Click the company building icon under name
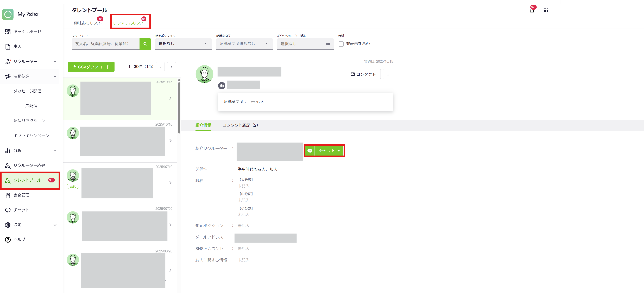The height and width of the screenshot is (293, 644). (222, 86)
